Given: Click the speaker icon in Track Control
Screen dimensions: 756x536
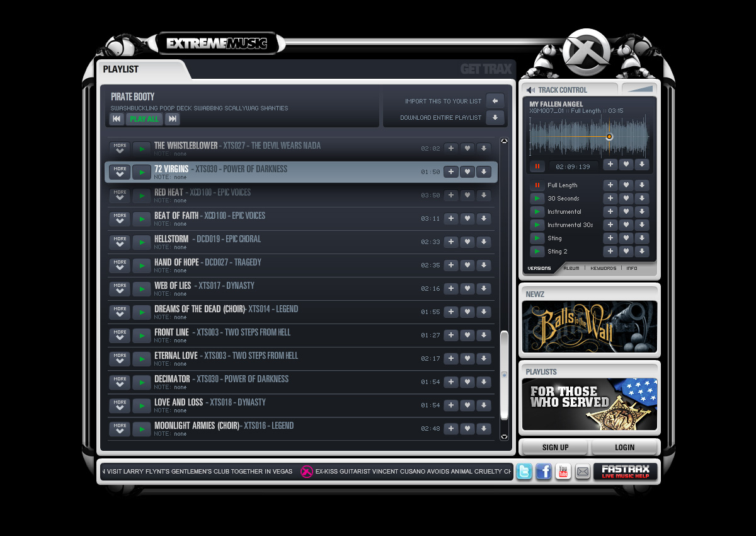Looking at the screenshot, I should click(x=530, y=90).
